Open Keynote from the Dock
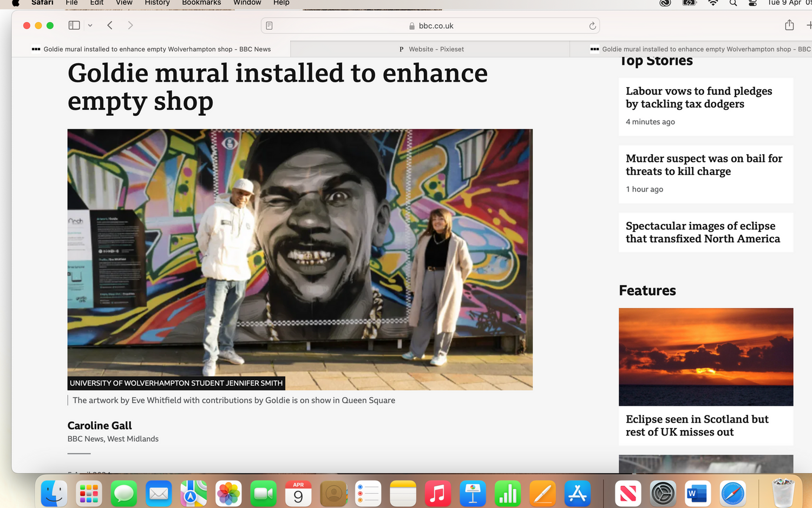The width and height of the screenshot is (812, 508). click(473, 493)
